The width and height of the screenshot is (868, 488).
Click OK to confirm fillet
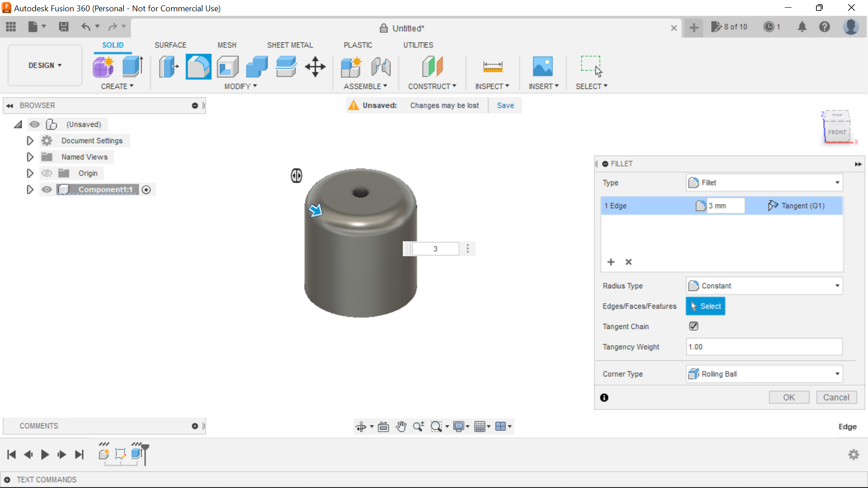click(789, 397)
